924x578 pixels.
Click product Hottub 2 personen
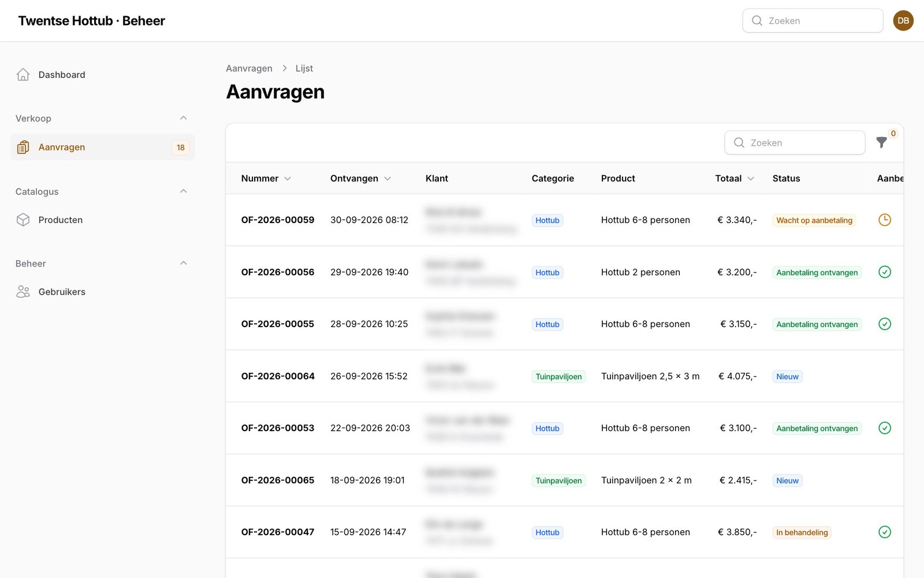point(640,272)
